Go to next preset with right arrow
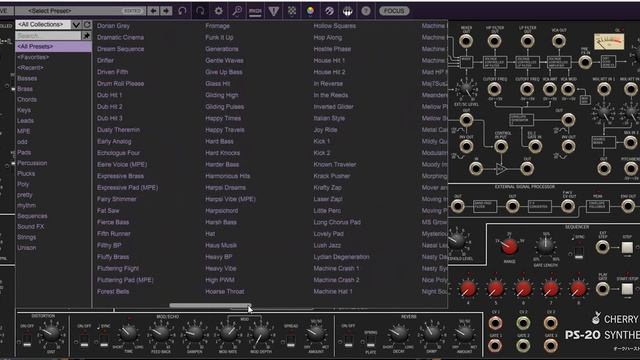640x360 pixels. pos(166,11)
